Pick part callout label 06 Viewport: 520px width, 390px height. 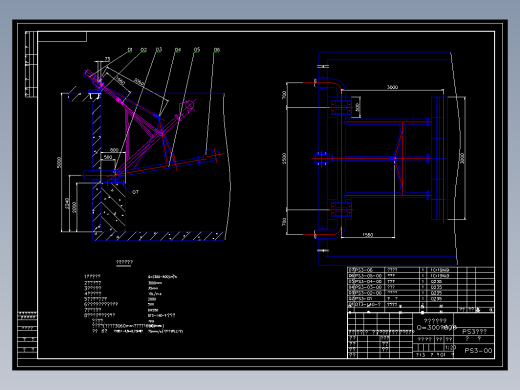[217, 50]
